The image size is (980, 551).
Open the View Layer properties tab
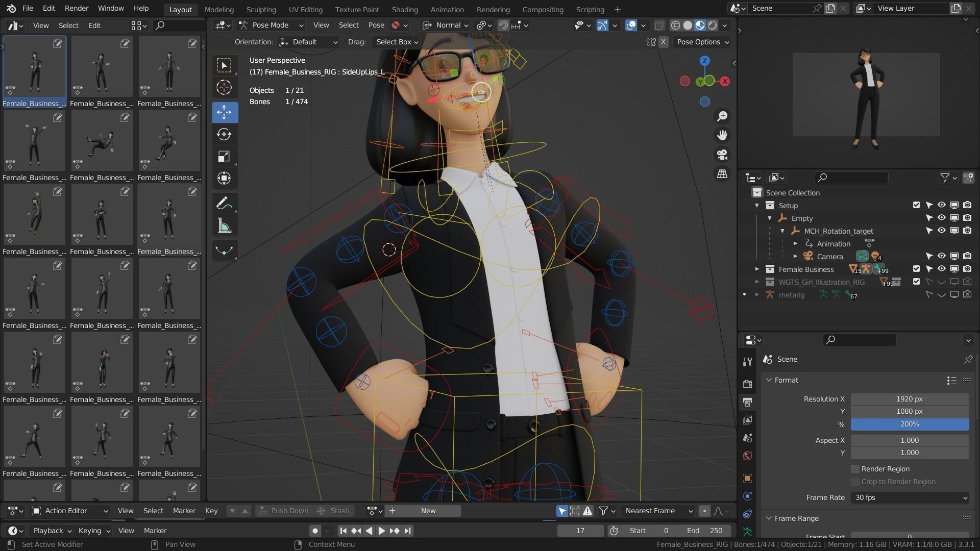[748, 420]
